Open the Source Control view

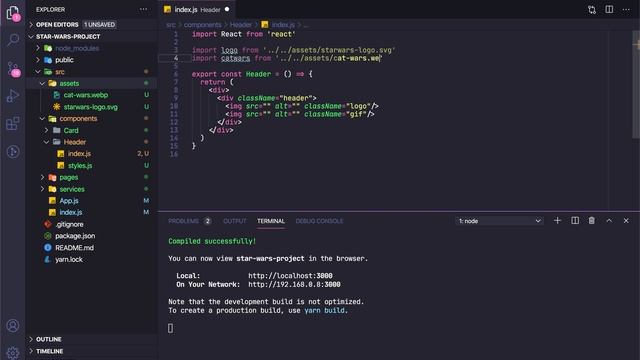[x=13, y=69]
